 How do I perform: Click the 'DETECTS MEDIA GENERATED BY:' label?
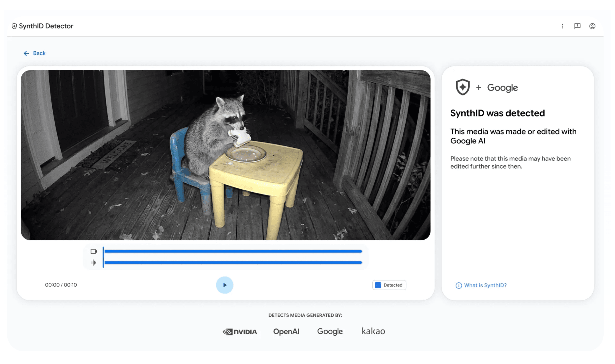tap(305, 315)
